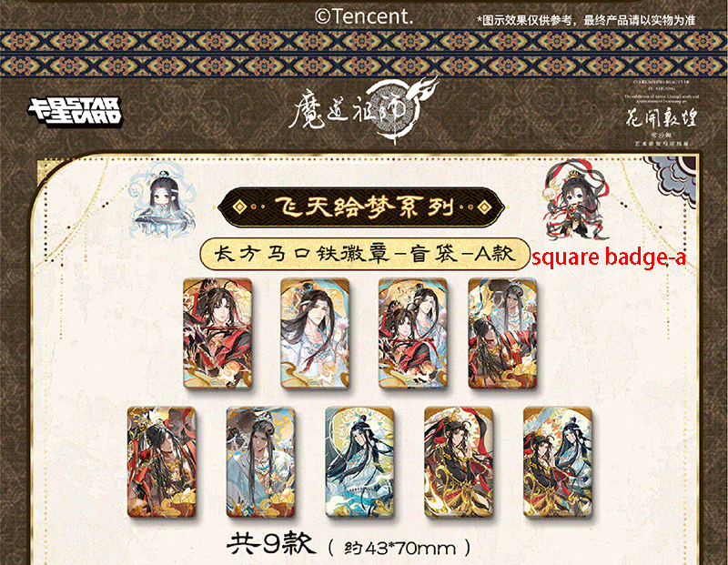Open the fourth top-row badge image

(503, 333)
